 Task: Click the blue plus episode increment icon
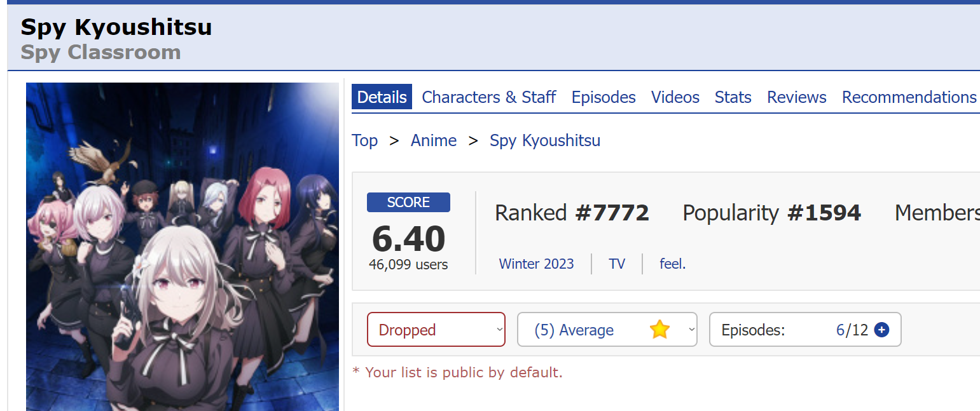coord(881,330)
